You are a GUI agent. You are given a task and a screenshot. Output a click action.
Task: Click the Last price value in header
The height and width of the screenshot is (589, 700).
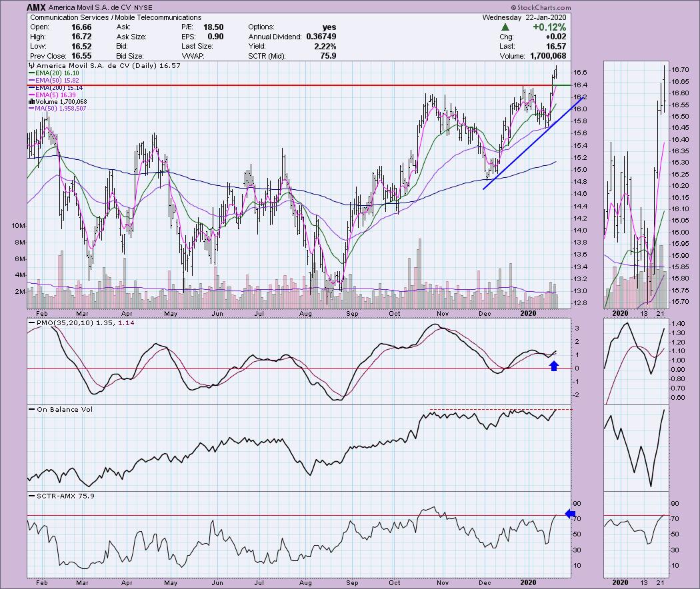(556, 47)
